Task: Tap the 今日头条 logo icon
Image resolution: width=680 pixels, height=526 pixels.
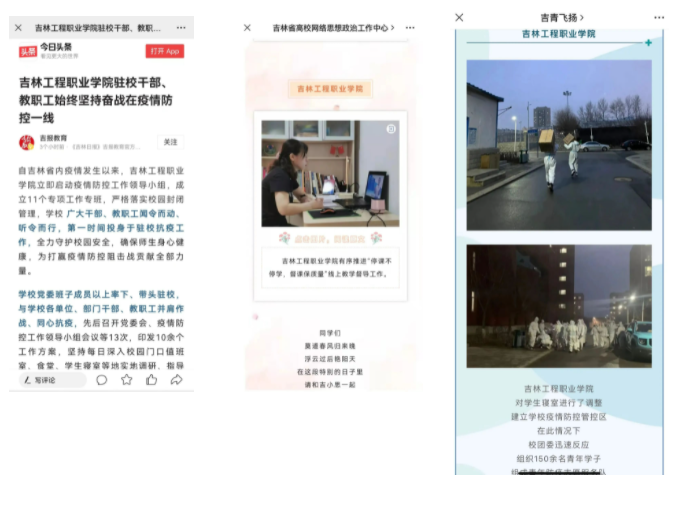Action: coord(28,51)
